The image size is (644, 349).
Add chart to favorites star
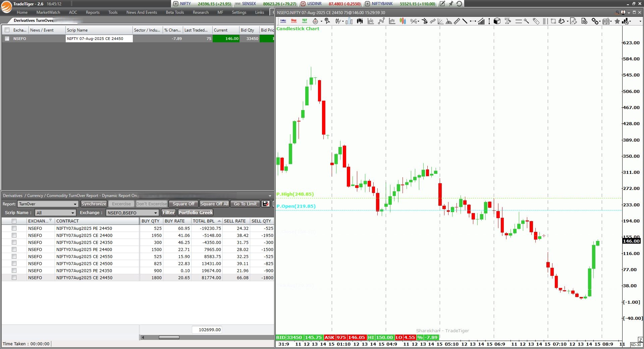[x=617, y=21]
